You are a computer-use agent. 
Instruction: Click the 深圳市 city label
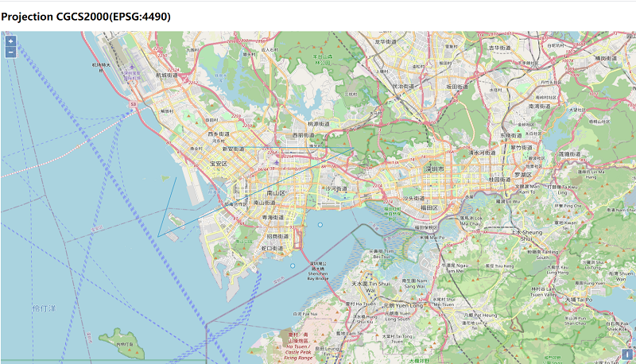pyautogui.click(x=432, y=169)
